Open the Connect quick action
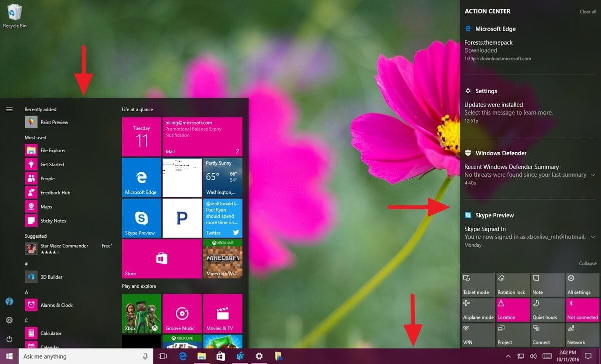601x364 pixels. (547, 334)
